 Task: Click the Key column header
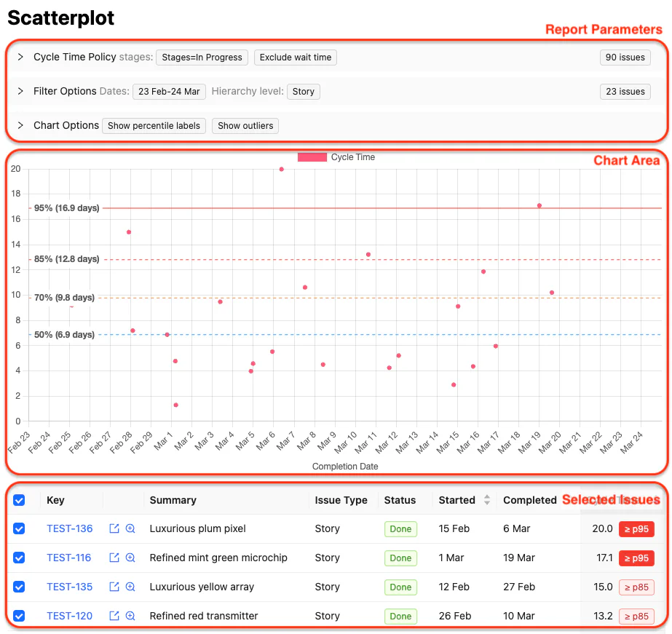pyautogui.click(x=55, y=500)
